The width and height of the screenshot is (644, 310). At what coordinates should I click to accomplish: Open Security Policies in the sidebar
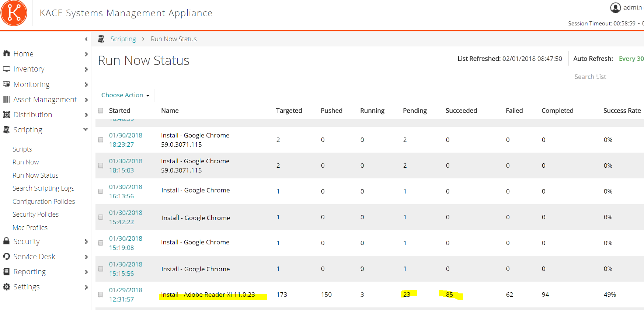click(x=35, y=215)
